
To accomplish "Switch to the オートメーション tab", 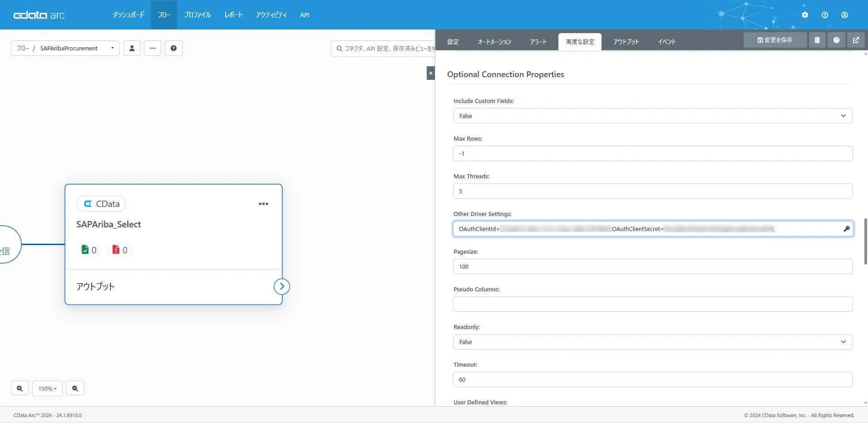I will (494, 42).
